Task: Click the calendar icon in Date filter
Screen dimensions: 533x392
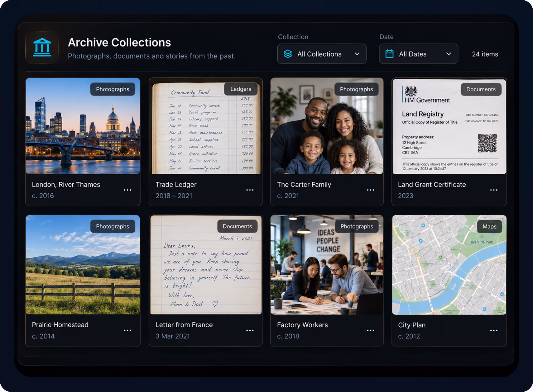Action: click(x=389, y=54)
